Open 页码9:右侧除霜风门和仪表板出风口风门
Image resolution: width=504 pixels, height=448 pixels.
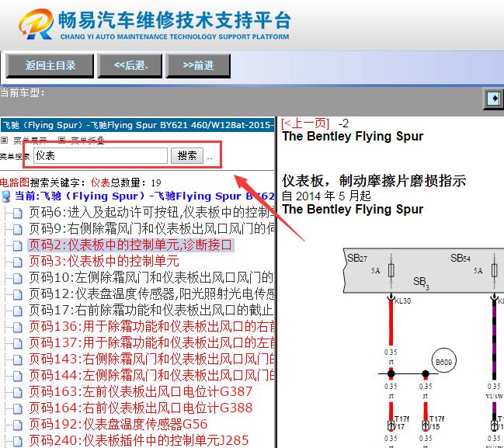click(151, 229)
